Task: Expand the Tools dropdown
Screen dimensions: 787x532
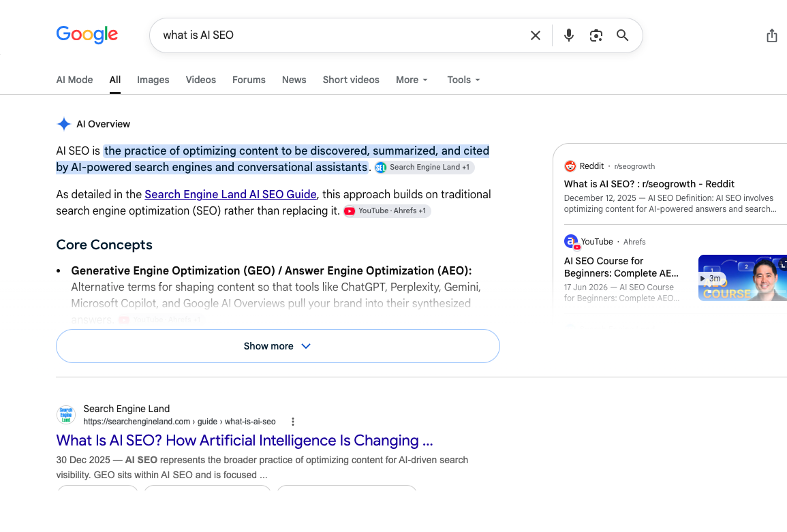Action: [463, 80]
